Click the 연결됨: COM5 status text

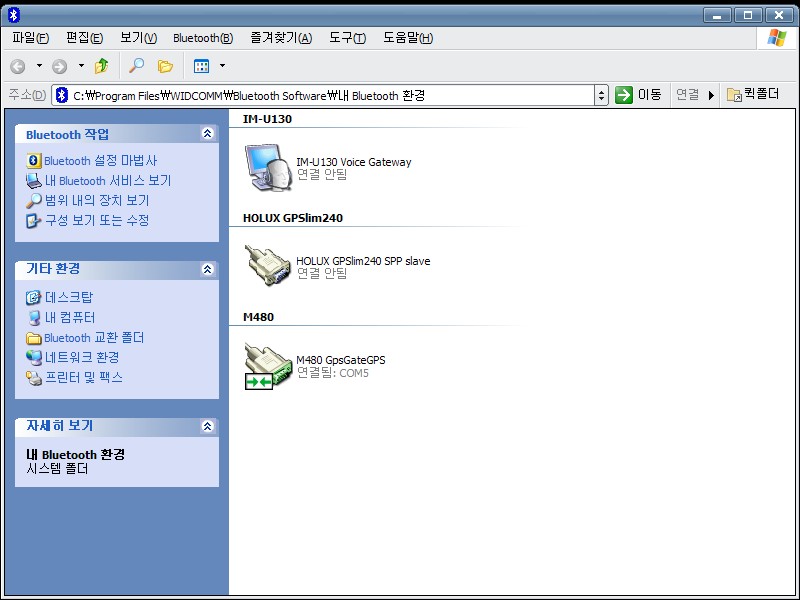(333, 373)
